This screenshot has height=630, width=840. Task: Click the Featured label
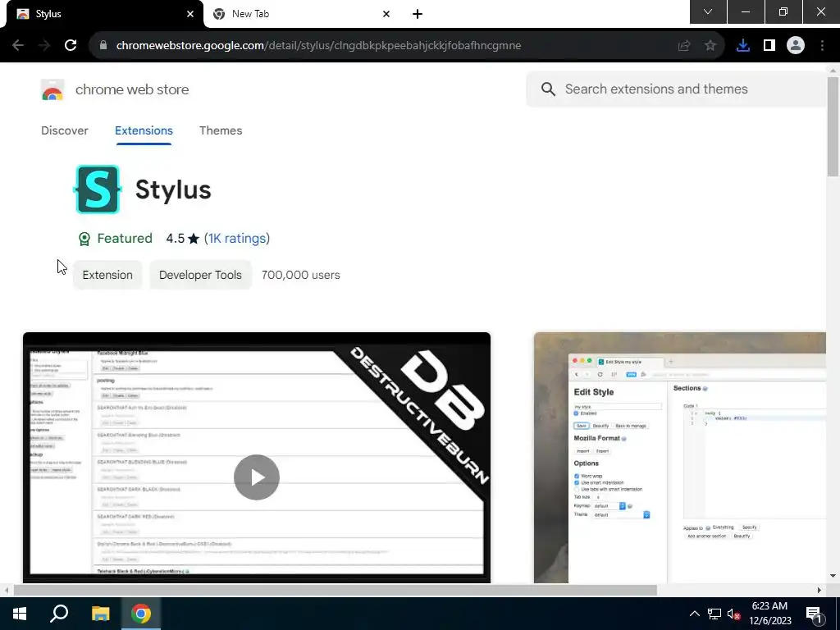pyautogui.click(x=125, y=239)
